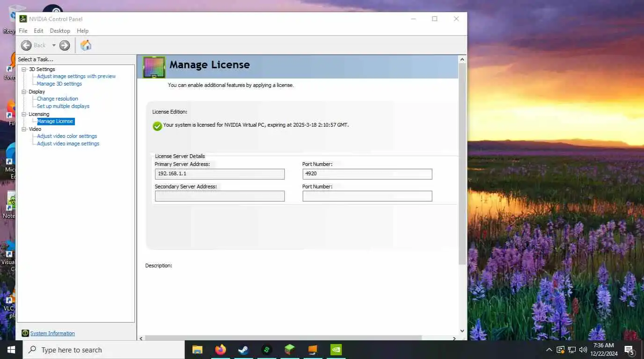The width and height of the screenshot is (644, 359).
Task: Click the NVIDIA Control Panel title bar icon
Action: [x=23, y=19]
